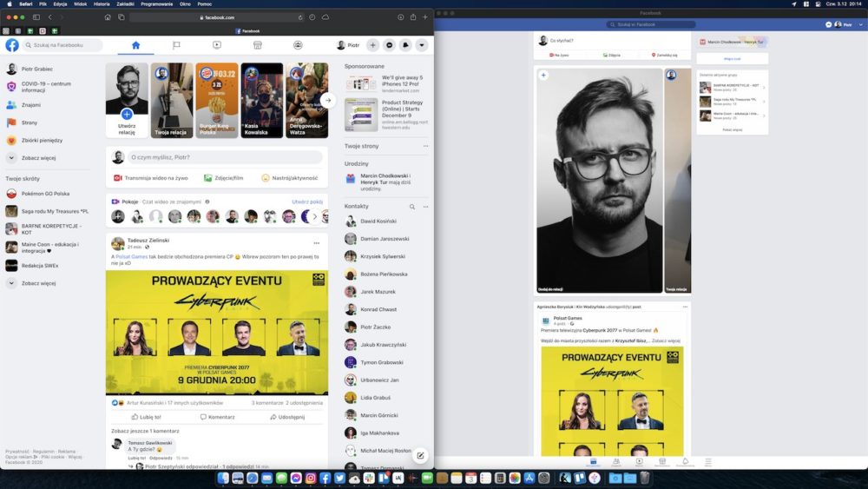Open the Marketplace tab
This screenshot has width=868, height=489.
[258, 45]
